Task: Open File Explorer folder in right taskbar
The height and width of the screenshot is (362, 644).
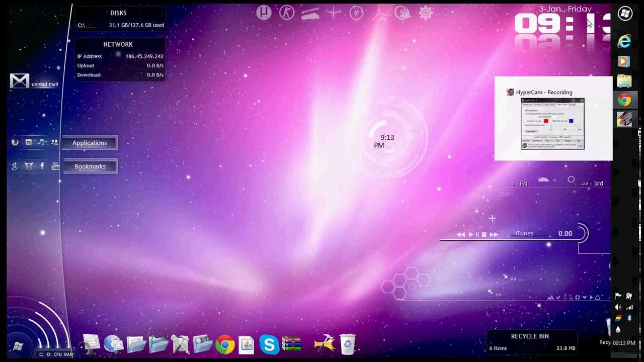Action: 624,81
